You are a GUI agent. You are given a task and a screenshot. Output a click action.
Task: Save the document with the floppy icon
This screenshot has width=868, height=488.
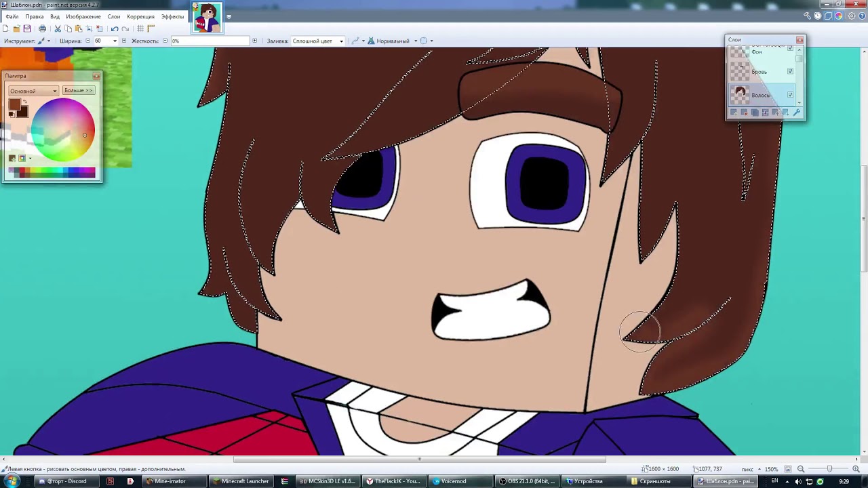pos(27,28)
